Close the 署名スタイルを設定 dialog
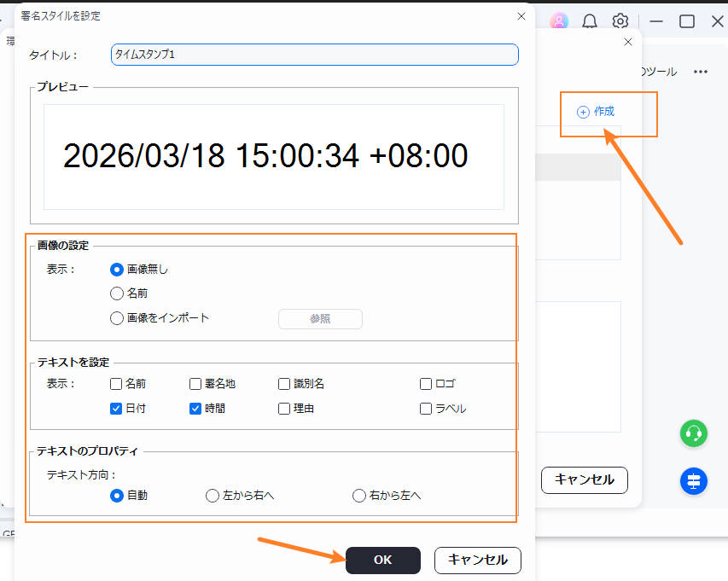 click(x=521, y=16)
